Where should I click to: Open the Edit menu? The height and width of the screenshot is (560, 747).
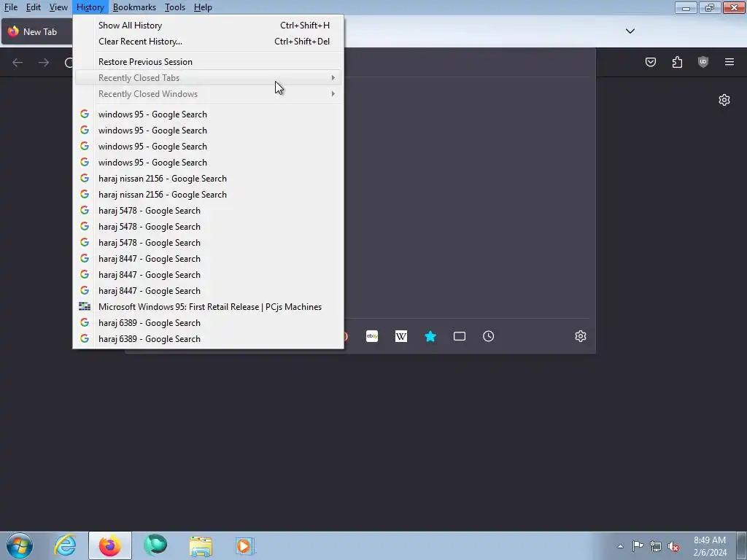pyautogui.click(x=34, y=7)
